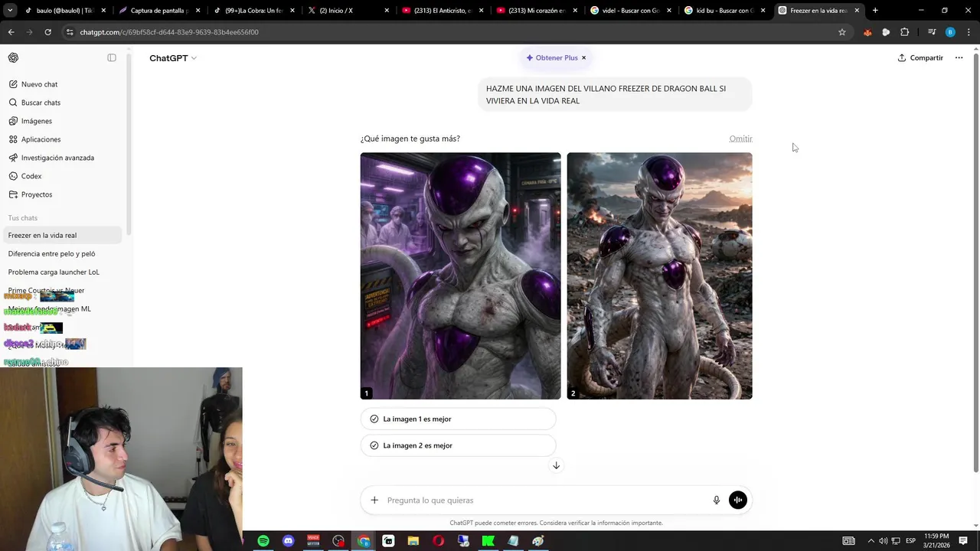This screenshot has height=551, width=980.
Task: Switch to the El Anticristo YouTube tab
Action: (443, 11)
